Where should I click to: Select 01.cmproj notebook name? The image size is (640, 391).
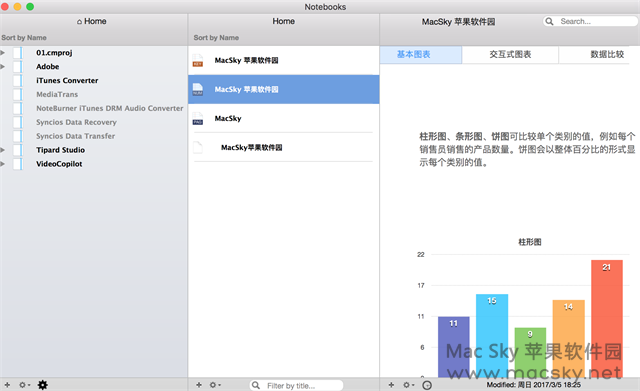[x=54, y=53]
